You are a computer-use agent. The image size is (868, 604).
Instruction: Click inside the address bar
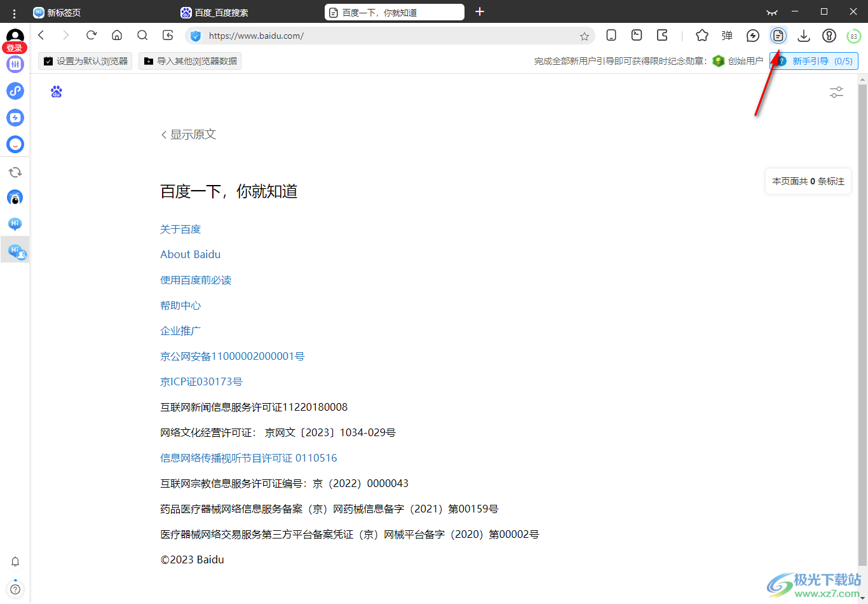click(381, 36)
